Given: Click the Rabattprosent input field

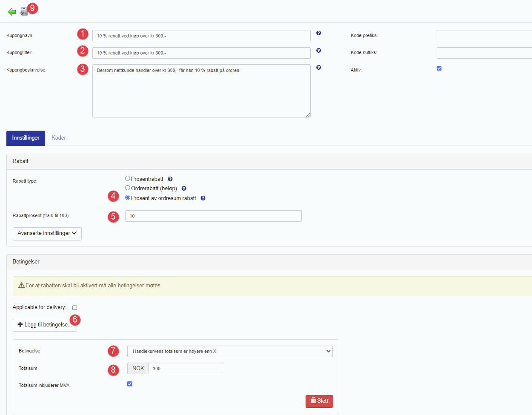Looking at the screenshot, I should [x=213, y=216].
